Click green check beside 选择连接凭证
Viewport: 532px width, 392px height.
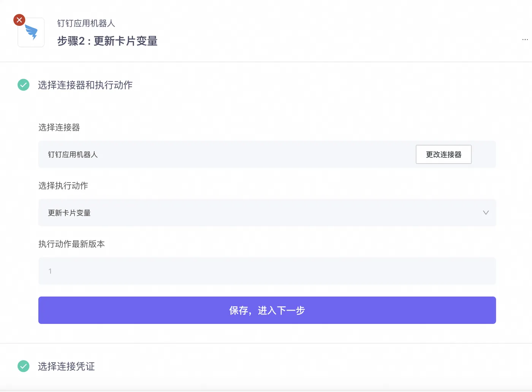[24, 366]
